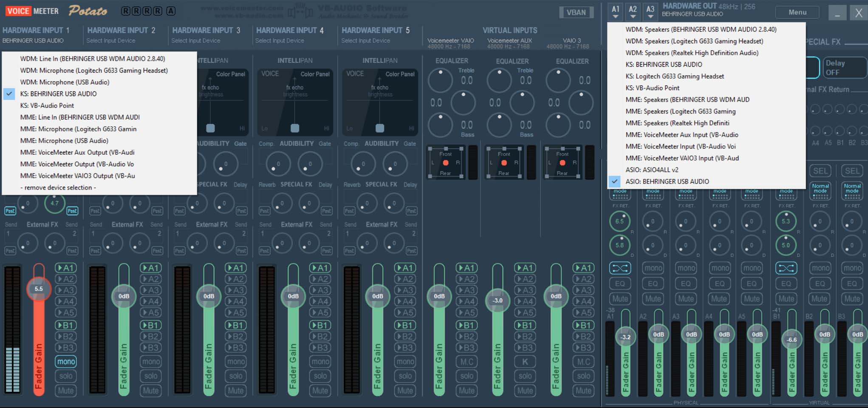Click the B2 bus SEL button
Viewport: 868px width, 408px height.
click(820, 171)
